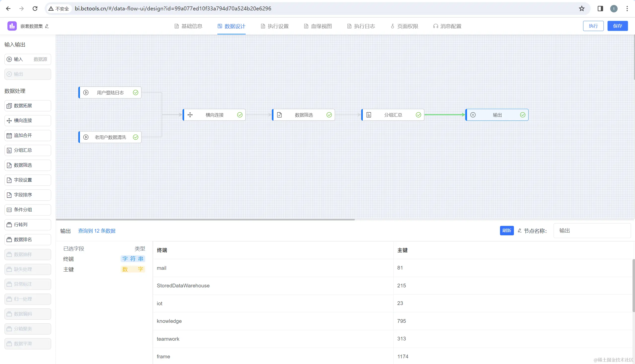Click the 横向连接 node's move icon

(190, 115)
